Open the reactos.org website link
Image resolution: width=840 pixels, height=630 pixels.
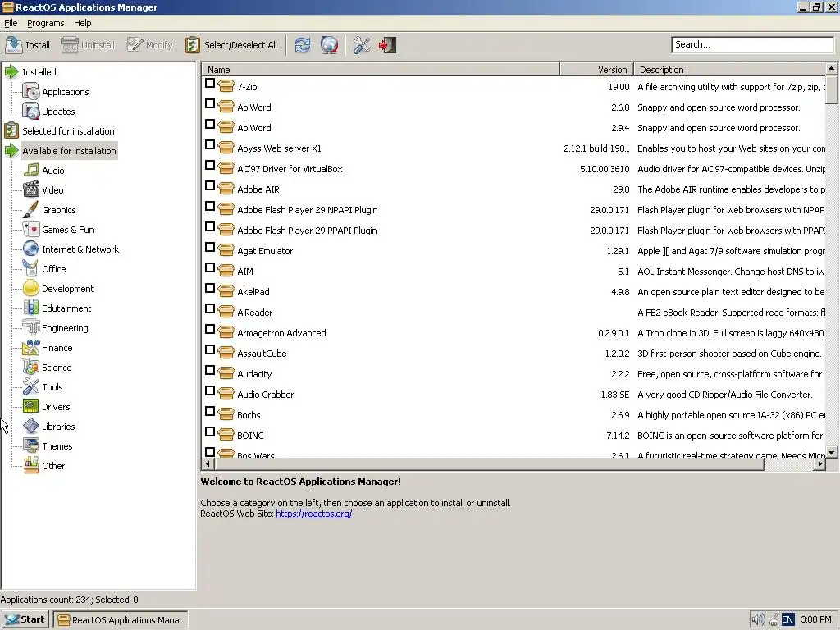(314, 514)
